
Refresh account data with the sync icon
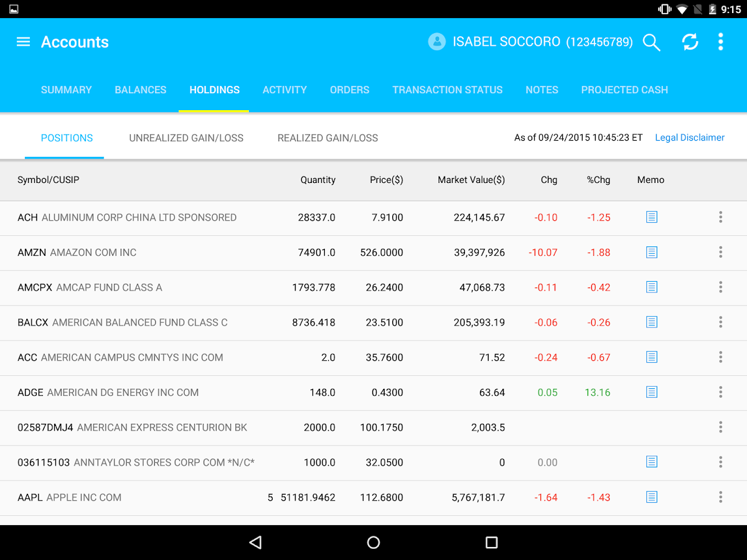click(x=690, y=42)
